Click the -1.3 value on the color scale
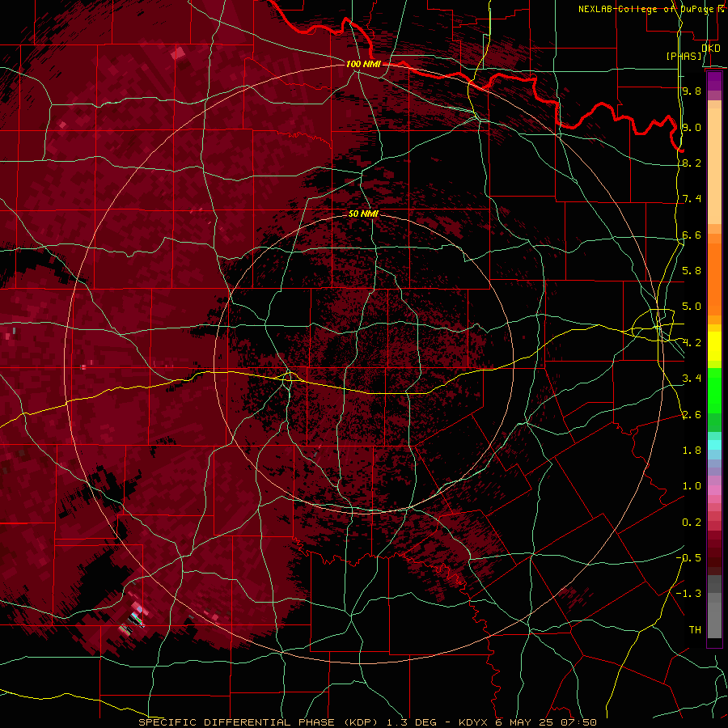This screenshot has width=728, height=728. (x=688, y=594)
